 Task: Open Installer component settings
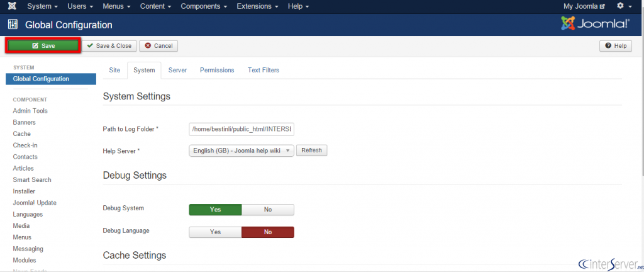tap(24, 191)
